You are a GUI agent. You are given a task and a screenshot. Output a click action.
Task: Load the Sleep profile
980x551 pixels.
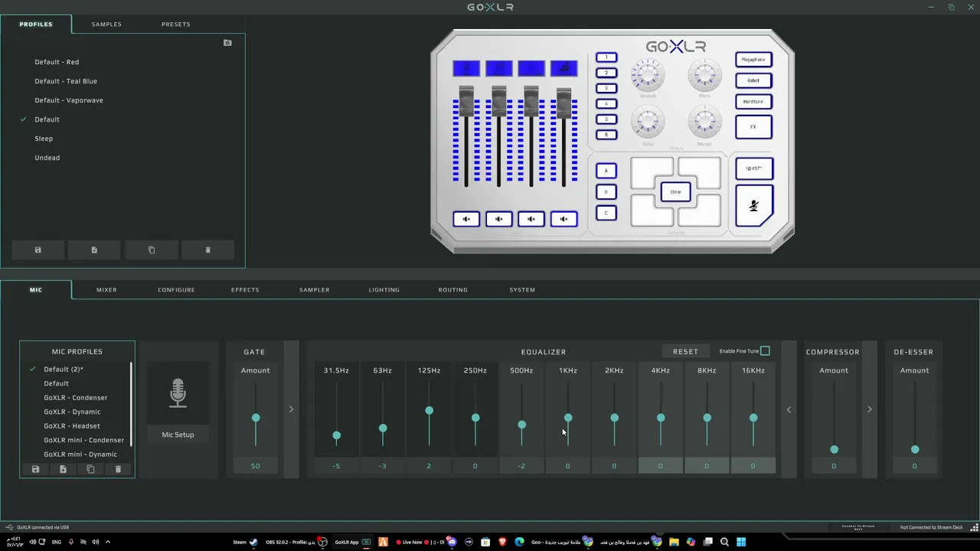click(44, 139)
